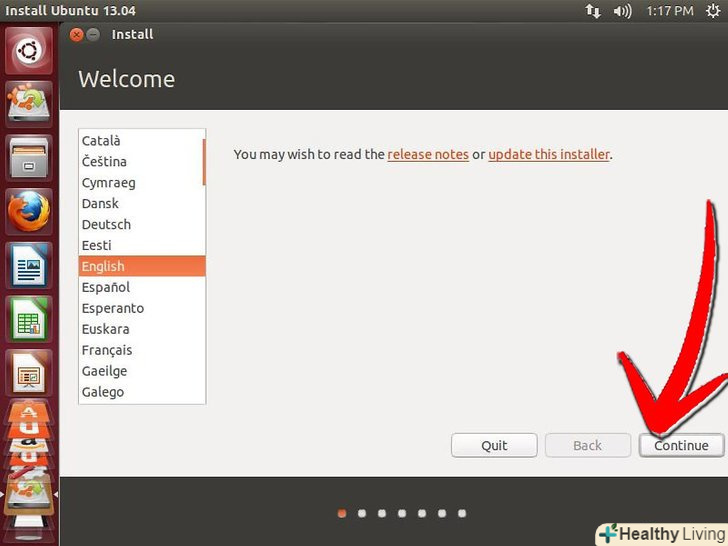The width and height of the screenshot is (728, 546).
Task: Choose Galego as the language
Action: click(x=141, y=391)
